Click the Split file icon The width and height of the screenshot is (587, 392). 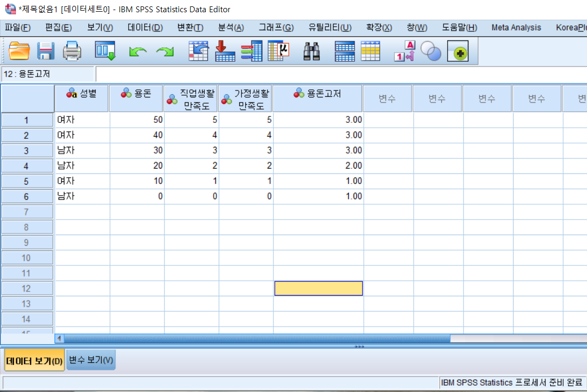point(345,51)
